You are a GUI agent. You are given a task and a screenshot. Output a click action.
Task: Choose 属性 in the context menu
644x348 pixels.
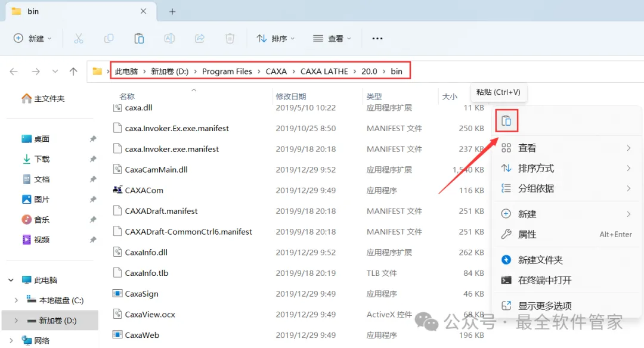567,235
